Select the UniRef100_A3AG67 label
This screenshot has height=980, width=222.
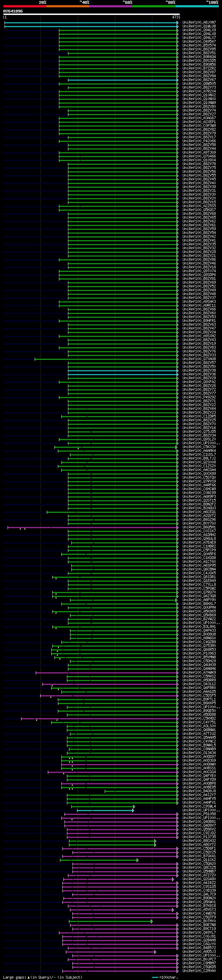[x=199, y=118]
